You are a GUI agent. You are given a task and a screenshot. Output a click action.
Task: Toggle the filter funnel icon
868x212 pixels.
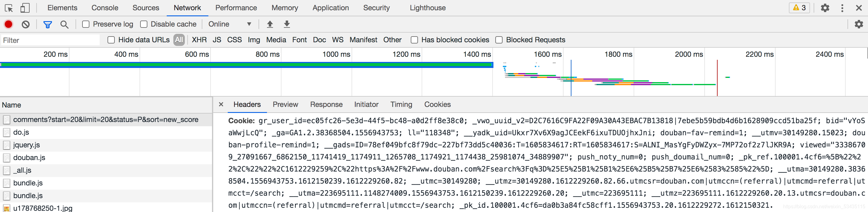click(47, 24)
